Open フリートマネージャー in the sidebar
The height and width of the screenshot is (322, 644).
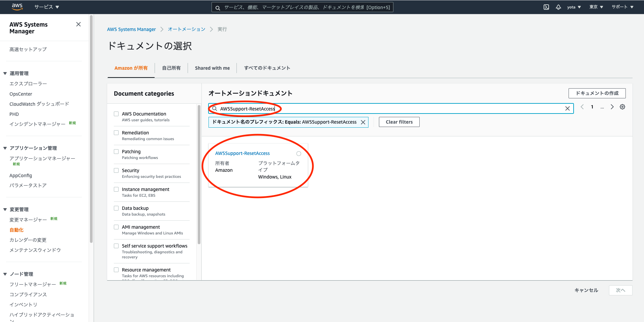tap(33, 285)
